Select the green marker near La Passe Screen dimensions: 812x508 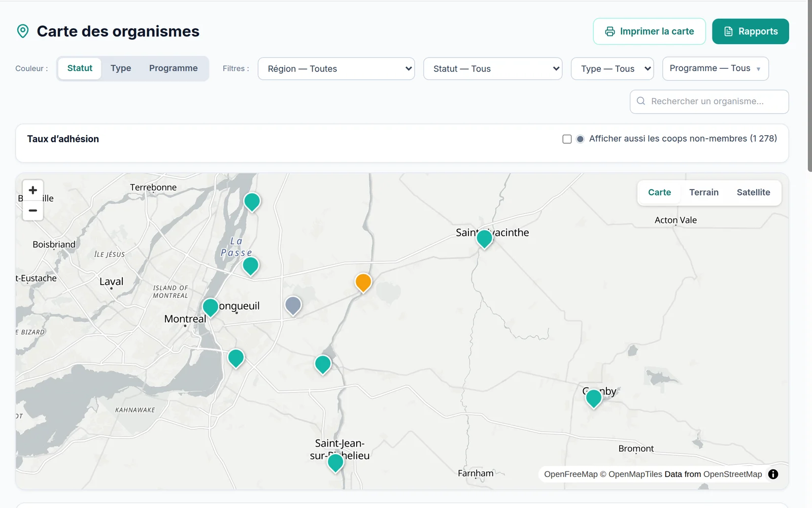(251, 266)
